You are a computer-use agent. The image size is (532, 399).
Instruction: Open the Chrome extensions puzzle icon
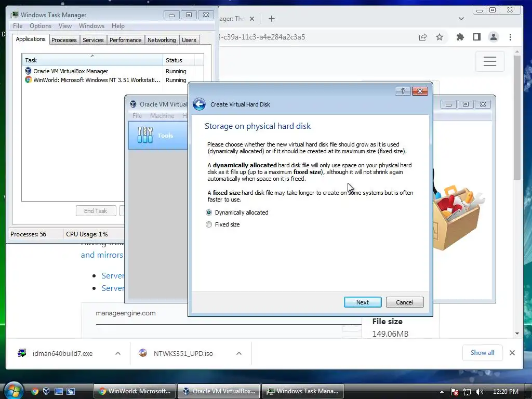[460, 37]
